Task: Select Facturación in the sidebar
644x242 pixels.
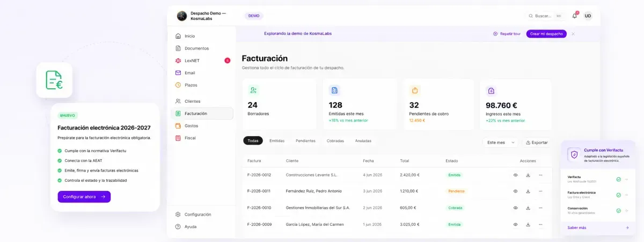Action: click(202, 113)
